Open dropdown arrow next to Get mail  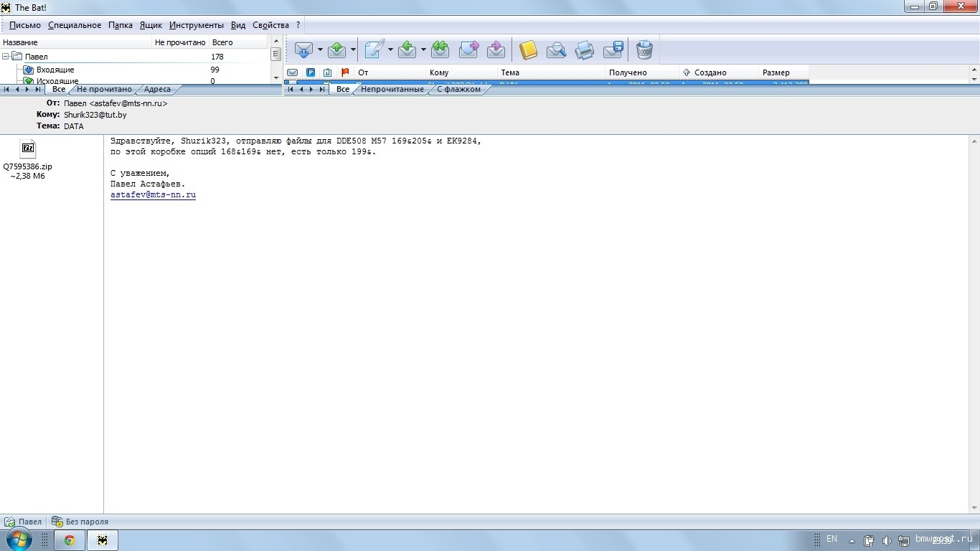point(320,50)
